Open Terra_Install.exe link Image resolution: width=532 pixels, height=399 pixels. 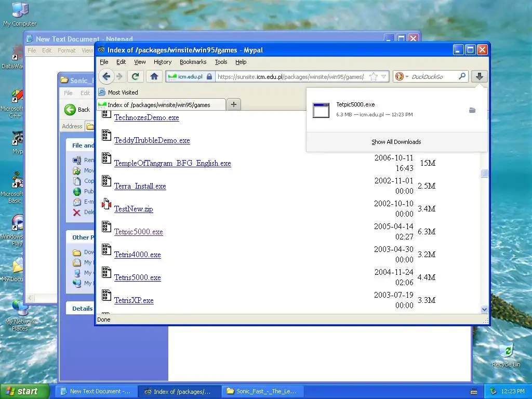[x=140, y=186]
